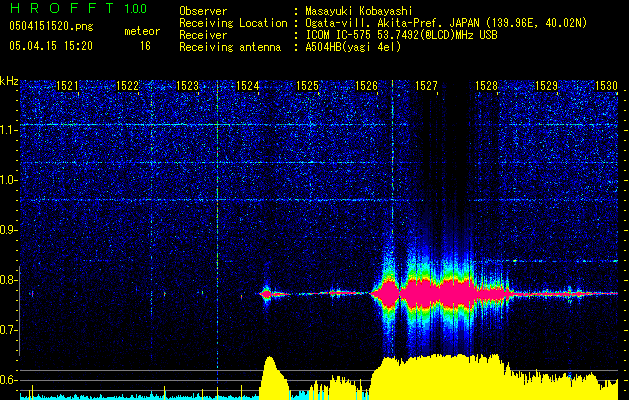Click the 1526 time marker
Screen dimensions: 629x400
click(366, 85)
